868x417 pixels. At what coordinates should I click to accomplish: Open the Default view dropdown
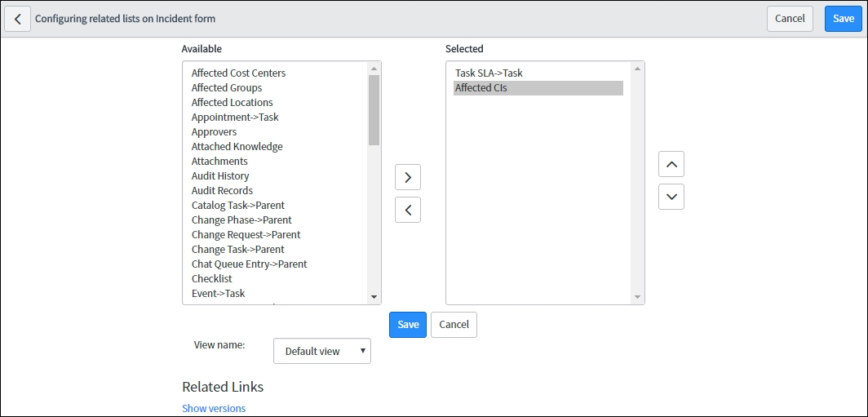point(322,351)
